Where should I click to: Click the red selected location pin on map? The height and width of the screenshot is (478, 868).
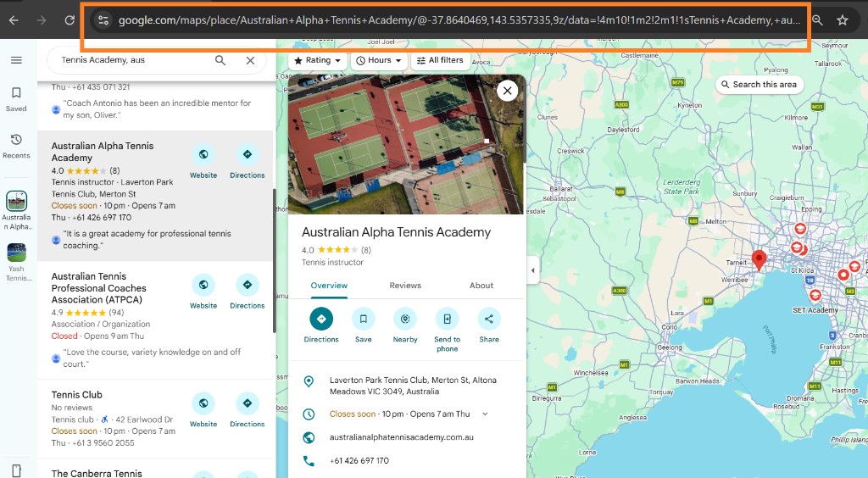759,259
